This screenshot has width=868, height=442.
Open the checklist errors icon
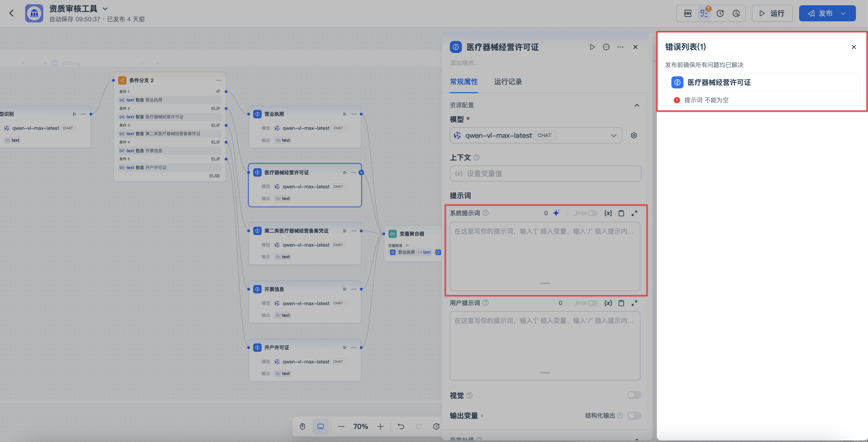coord(704,14)
